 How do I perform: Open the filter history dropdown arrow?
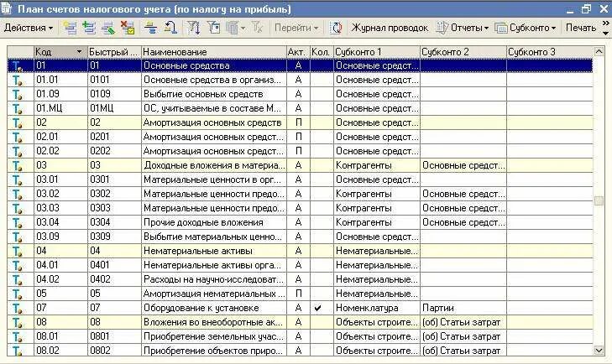coord(243,28)
